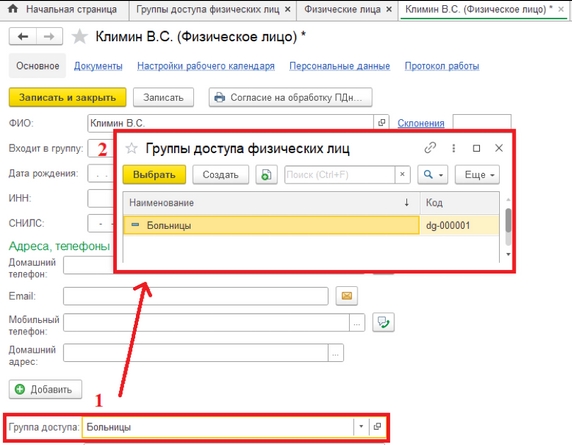
Task: Open the Еще dropdown menu
Action: pos(477,175)
